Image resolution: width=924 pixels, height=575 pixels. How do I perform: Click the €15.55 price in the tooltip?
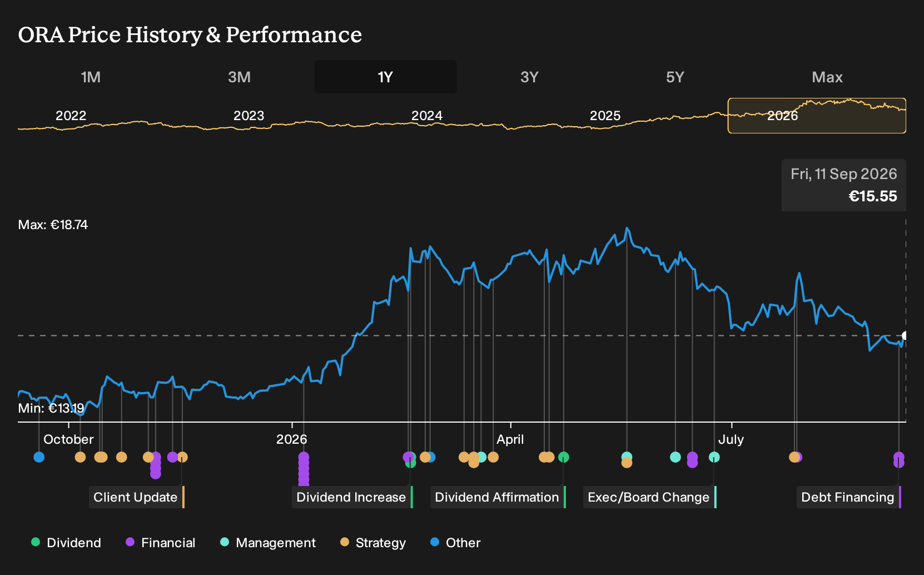click(x=873, y=196)
